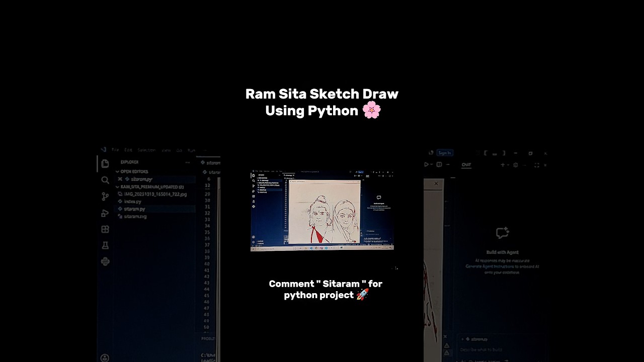Open the Source Control view icon
Viewport: 644px width, 362px height.
pyautogui.click(x=105, y=196)
